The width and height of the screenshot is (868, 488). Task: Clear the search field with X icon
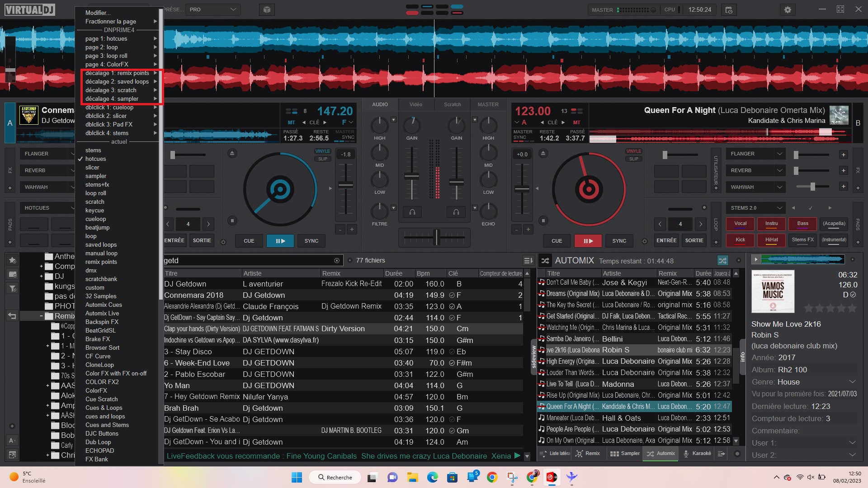coord(336,261)
